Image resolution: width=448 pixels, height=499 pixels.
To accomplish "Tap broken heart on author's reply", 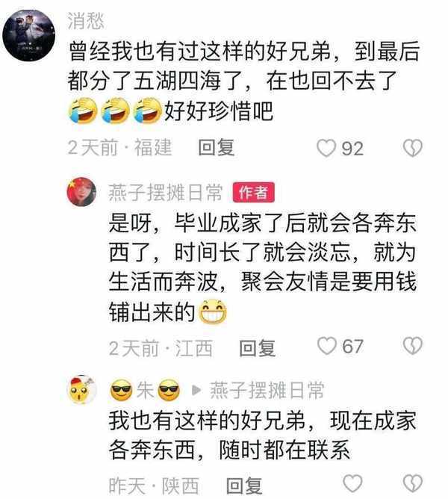I will (413, 346).
